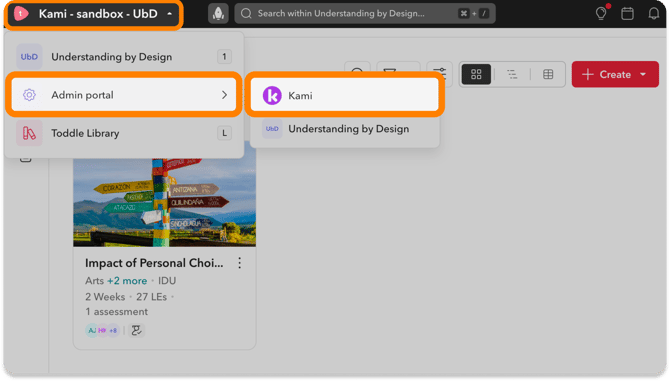Switch to grid view
This screenshot has width=670, height=381.
[476, 74]
